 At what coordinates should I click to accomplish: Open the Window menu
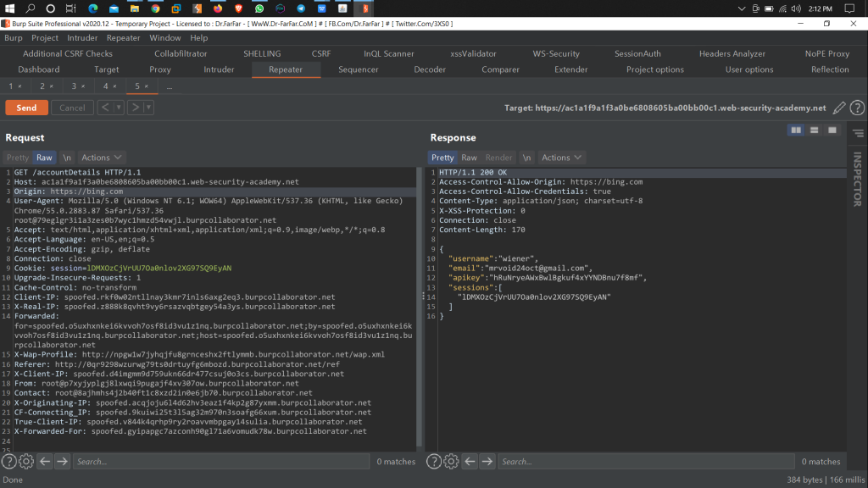pyautogui.click(x=165, y=37)
